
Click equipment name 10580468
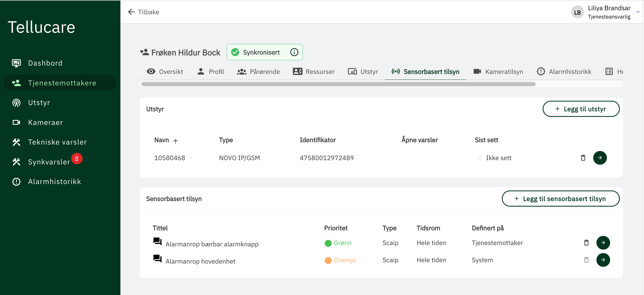(x=170, y=158)
